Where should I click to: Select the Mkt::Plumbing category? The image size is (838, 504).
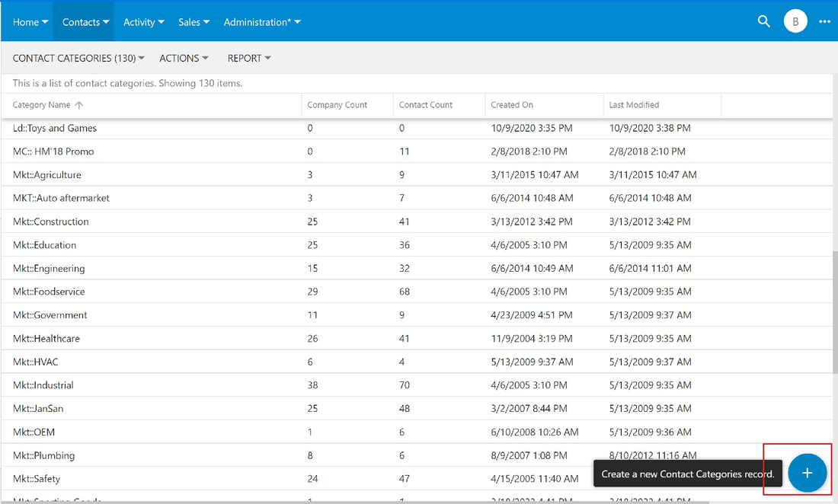pos(44,455)
